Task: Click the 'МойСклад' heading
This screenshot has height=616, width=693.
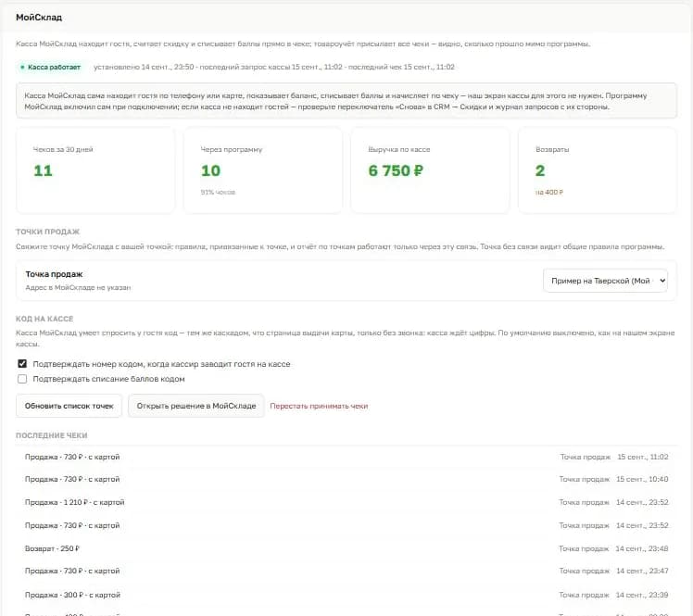Action: (39, 18)
